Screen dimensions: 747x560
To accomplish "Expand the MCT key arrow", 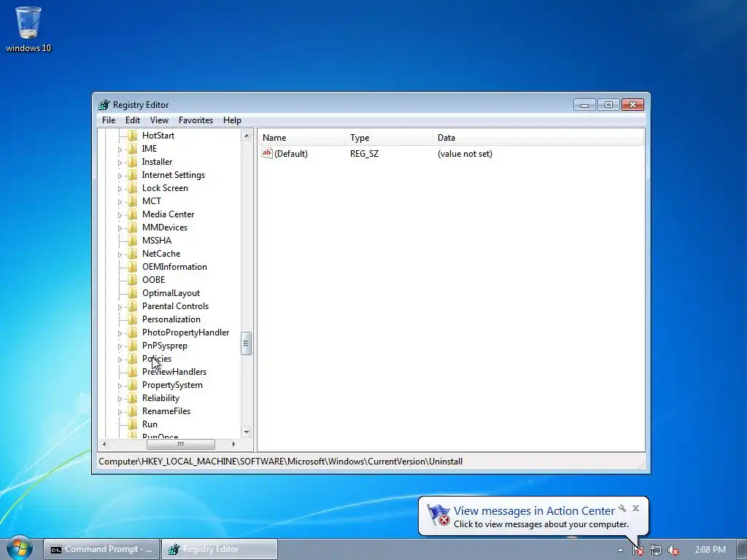I will tap(120, 202).
